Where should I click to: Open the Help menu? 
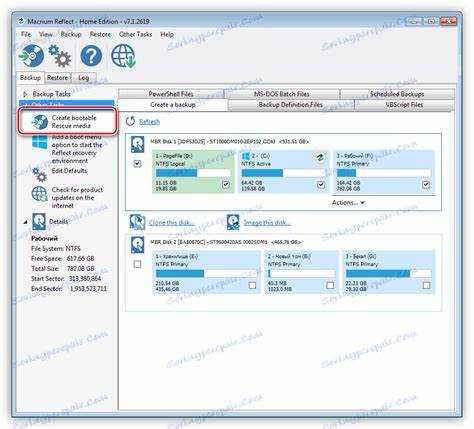[x=167, y=34]
